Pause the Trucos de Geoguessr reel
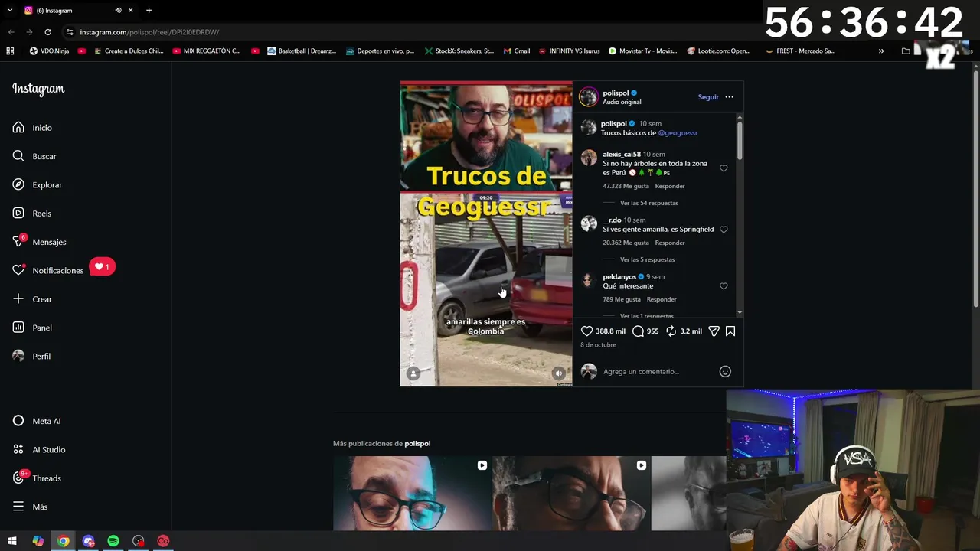This screenshot has height=551, width=980. point(485,233)
